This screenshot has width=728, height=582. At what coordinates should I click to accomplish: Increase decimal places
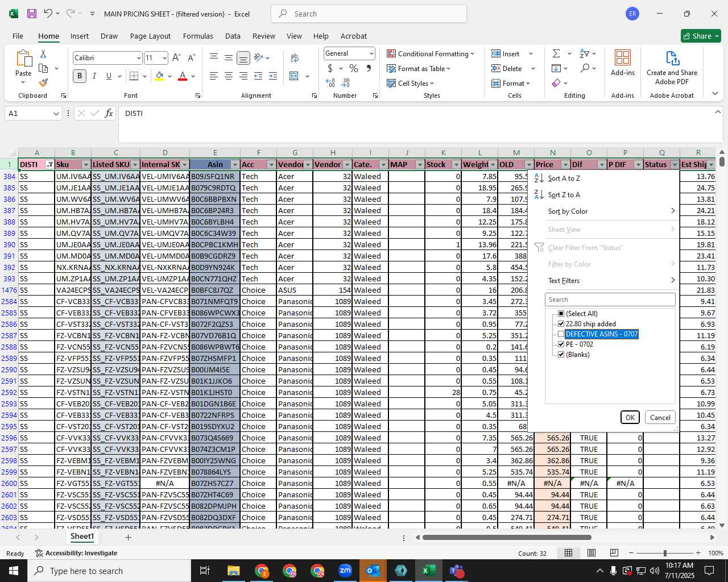pyautogui.click(x=330, y=83)
